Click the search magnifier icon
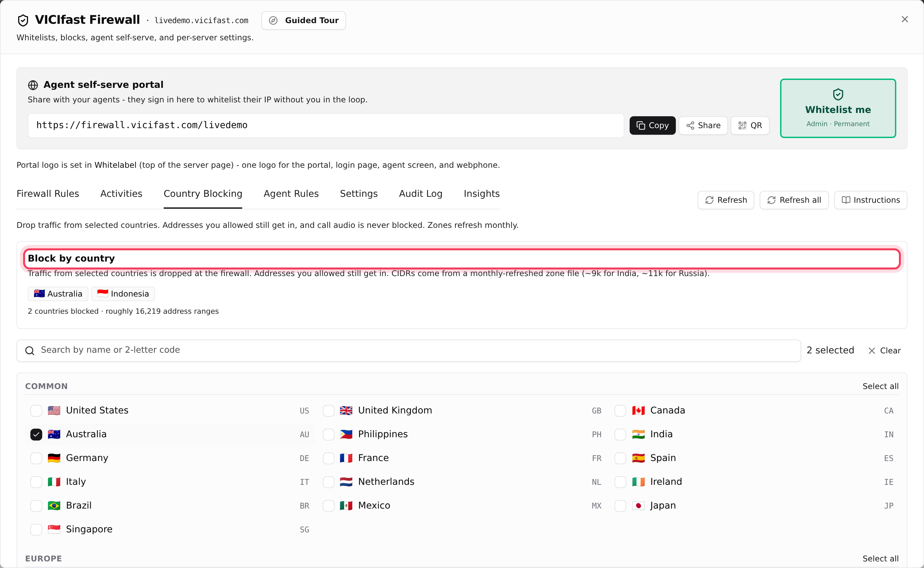924x568 pixels. (x=30, y=350)
